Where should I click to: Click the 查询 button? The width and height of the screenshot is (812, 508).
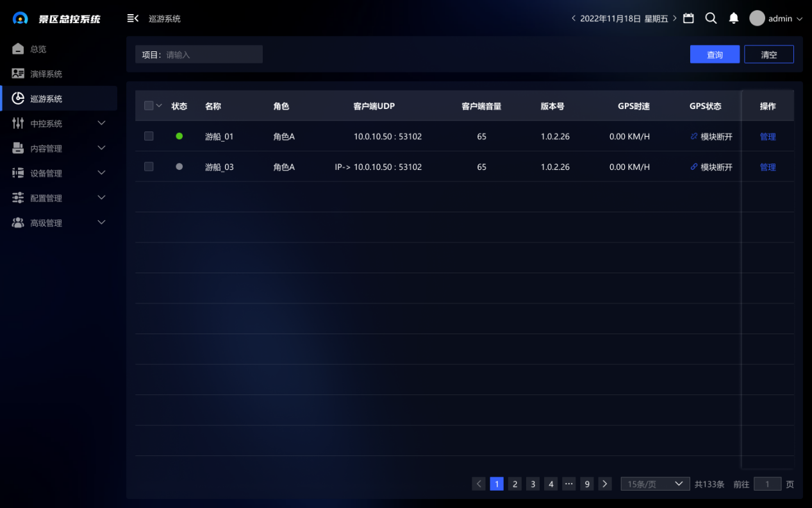[715, 55]
